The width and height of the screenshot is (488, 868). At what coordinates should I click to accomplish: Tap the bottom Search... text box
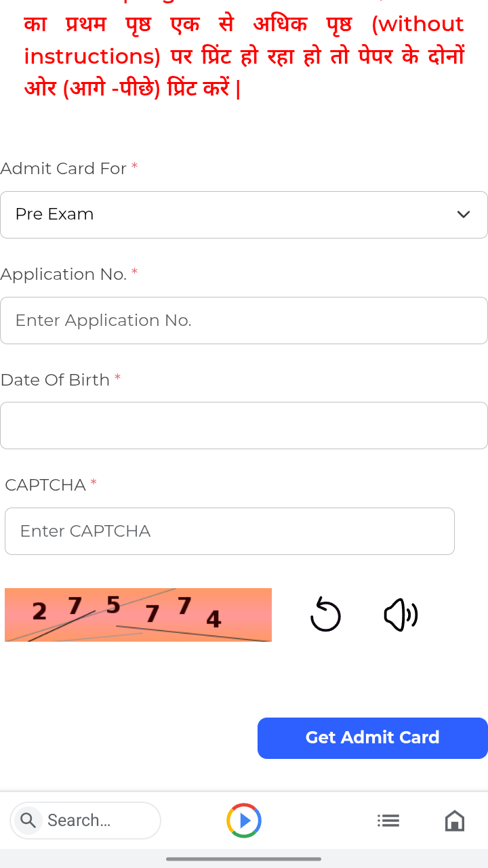(95, 821)
